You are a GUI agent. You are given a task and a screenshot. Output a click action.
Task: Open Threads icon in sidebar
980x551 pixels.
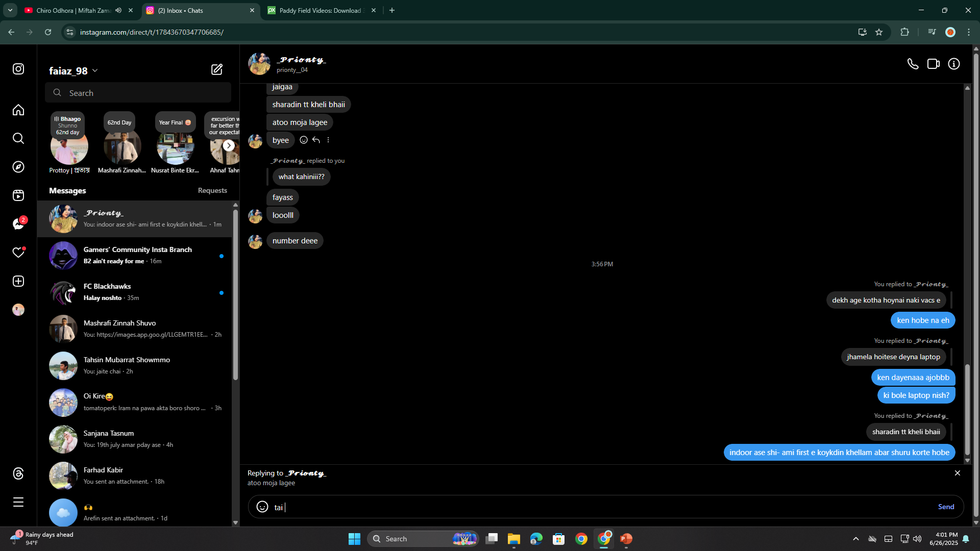point(18,473)
